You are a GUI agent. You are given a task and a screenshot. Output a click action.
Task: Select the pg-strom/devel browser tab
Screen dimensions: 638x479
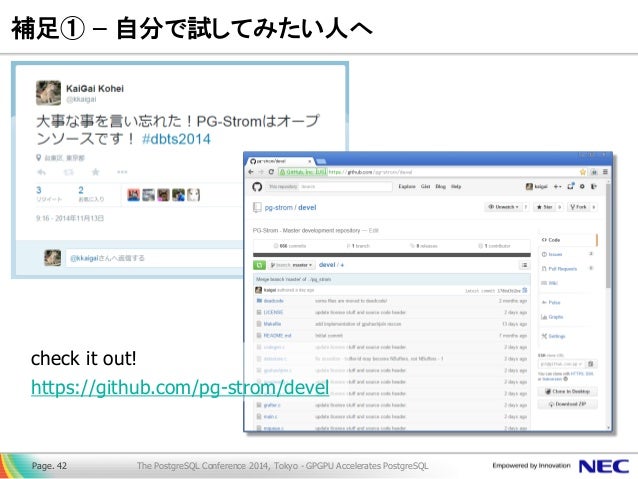pyautogui.click(x=281, y=161)
